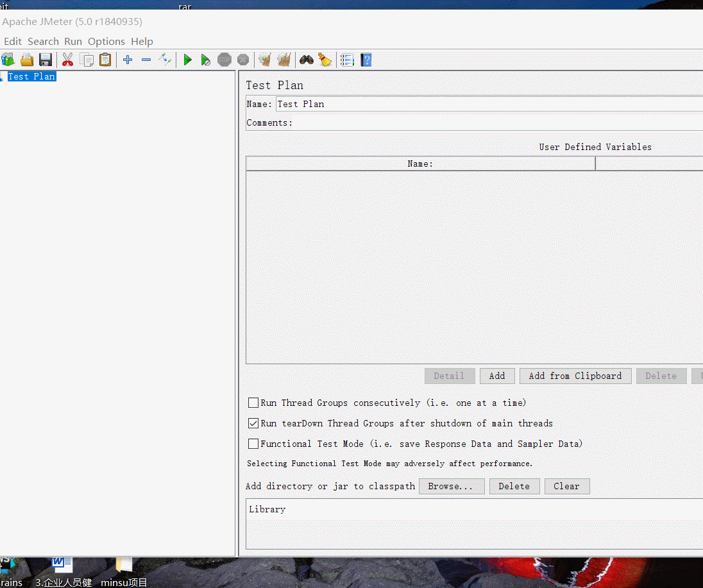Click the Name: column header in variables table
The height and width of the screenshot is (588, 703).
pyautogui.click(x=421, y=164)
